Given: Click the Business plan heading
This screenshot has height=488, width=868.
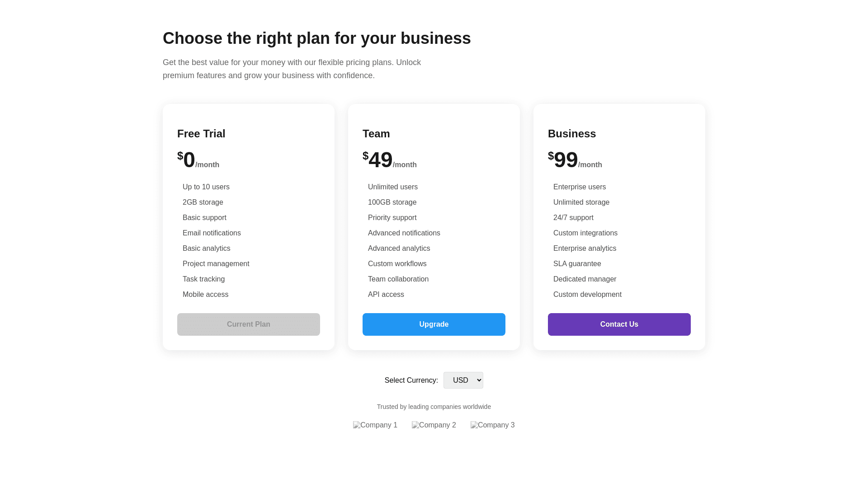Looking at the screenshot, I should click(x=572, y=134).
